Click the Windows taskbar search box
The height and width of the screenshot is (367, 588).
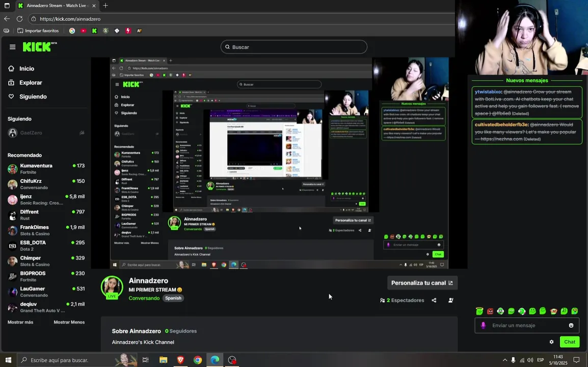tap(77, 360)
